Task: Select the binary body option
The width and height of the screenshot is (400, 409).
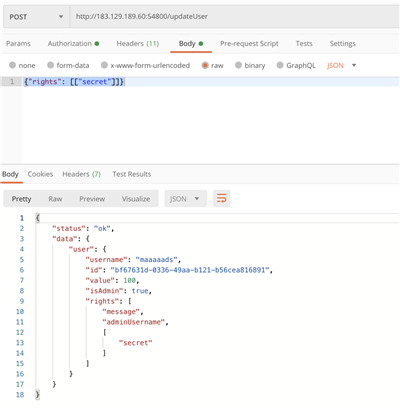Action: tap(250, 65)
